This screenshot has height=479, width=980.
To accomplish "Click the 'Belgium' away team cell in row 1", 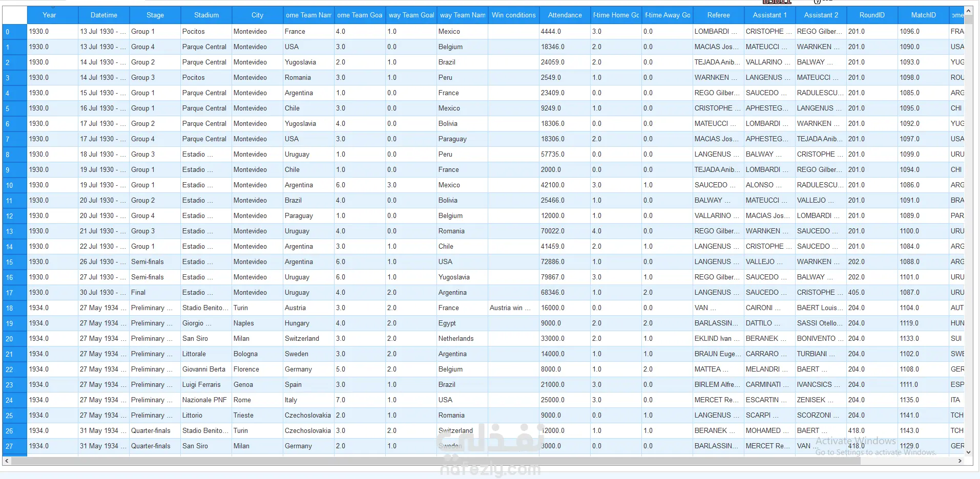I will click(463, 47).
